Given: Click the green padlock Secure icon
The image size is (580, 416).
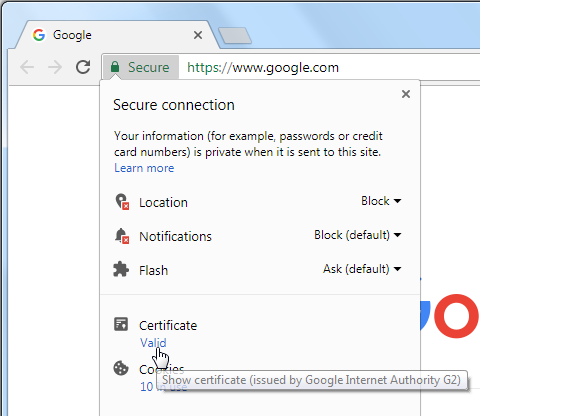Looking at the screenshot, I should point(115,67).
